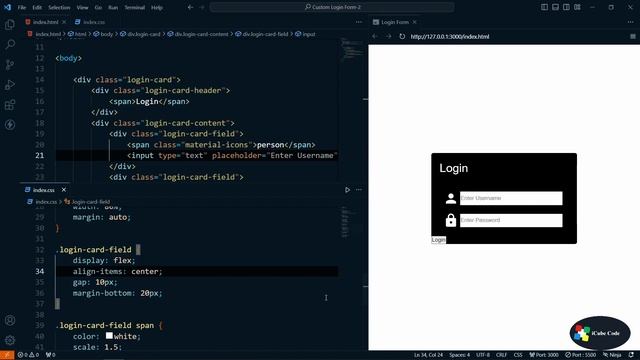Click the Login button in preview
The image size is (640, 360).
click(x=439, y=240)
